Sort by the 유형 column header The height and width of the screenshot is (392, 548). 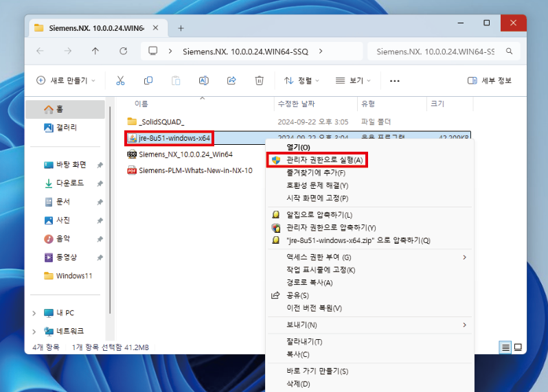[x=368, y=104]
